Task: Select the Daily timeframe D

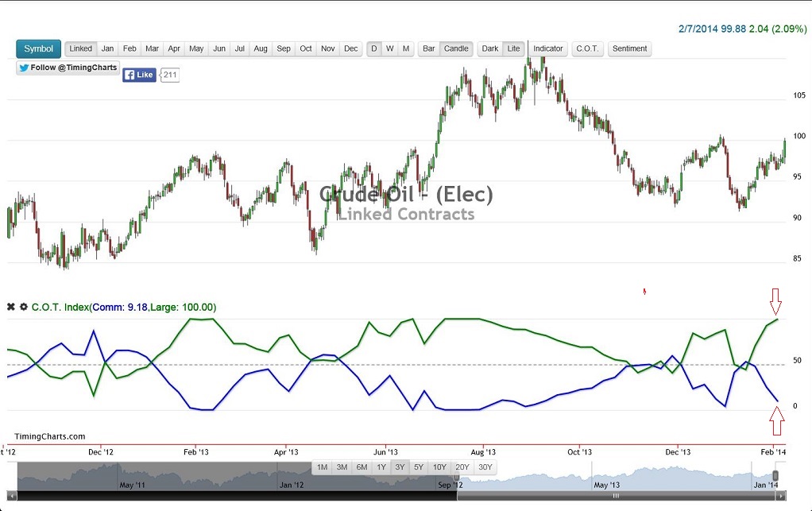Action: (x=373, y=48)
